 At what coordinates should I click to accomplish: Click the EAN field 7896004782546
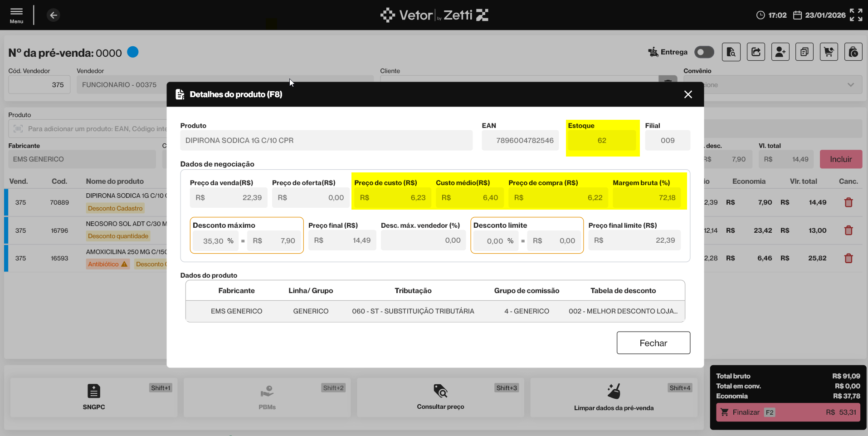click(x=520, y=141)
